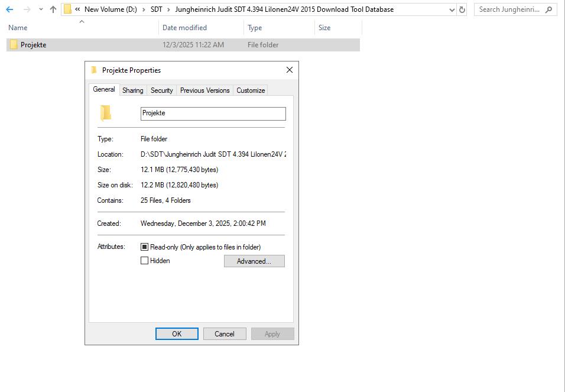
Task: Open the Customize tab
Action: tap(250, 90)
